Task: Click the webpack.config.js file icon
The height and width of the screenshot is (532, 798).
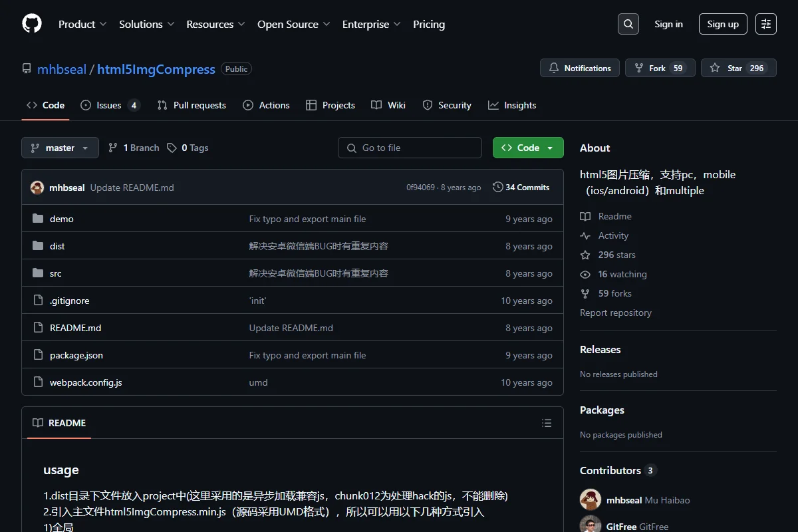Action: coord(38,382)
